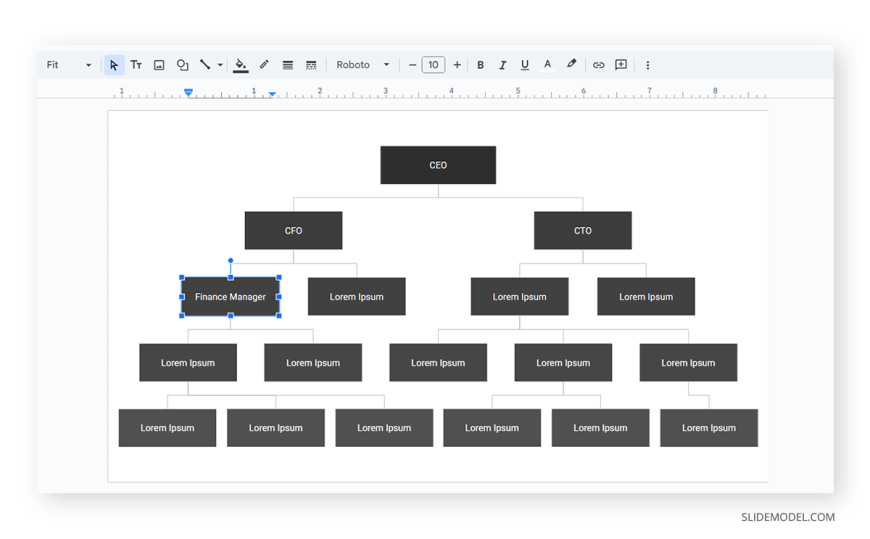The image size is (870, 539).
Task: Click the font size field showing 10
Action: click(x=433, y=65)
